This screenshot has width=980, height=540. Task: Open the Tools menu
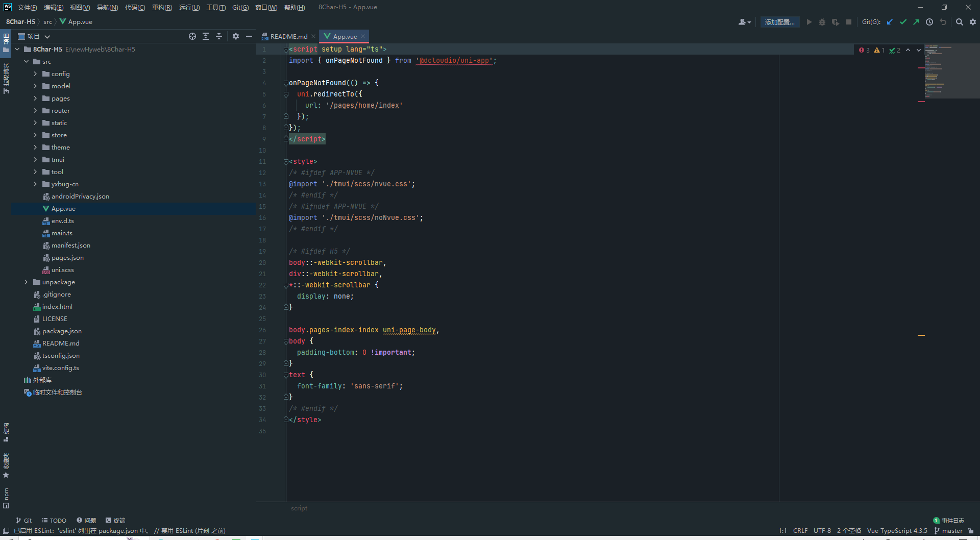[216, 7]
